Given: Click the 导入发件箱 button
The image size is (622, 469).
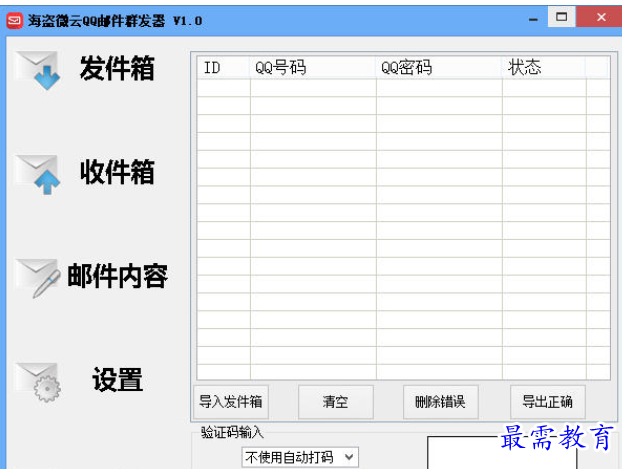Looking at the screenshot, I should [x=231, y=402].
